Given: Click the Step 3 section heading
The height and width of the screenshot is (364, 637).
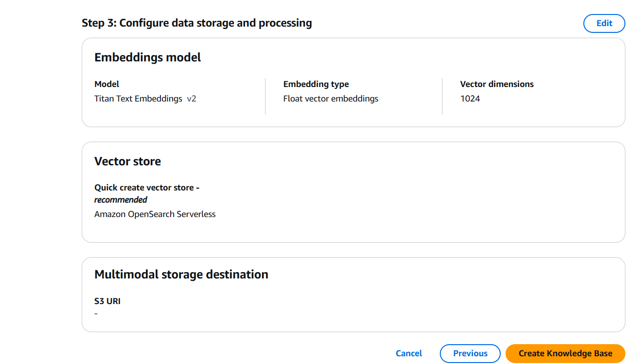Looking at the screenshot, I should [x=197, y=23].
